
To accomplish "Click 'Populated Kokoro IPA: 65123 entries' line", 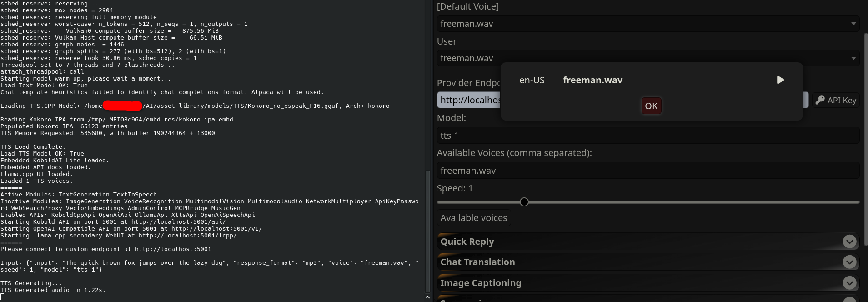I will [x=64, y=126].
